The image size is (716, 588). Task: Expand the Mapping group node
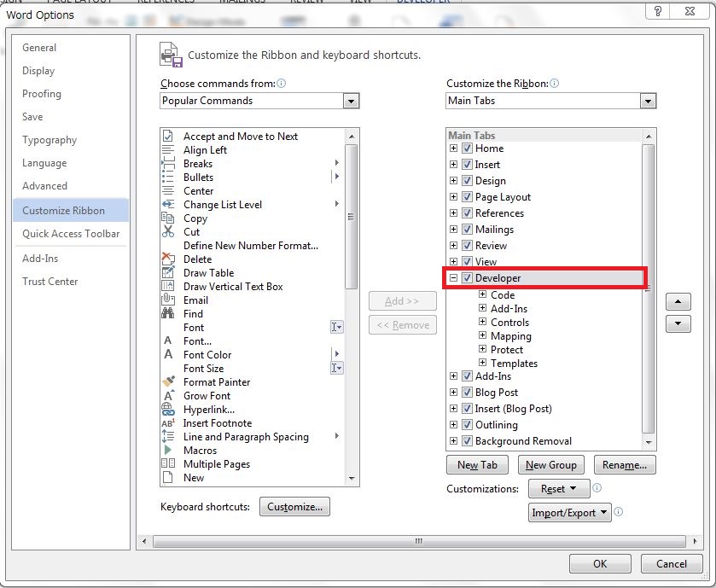[482, 335]
